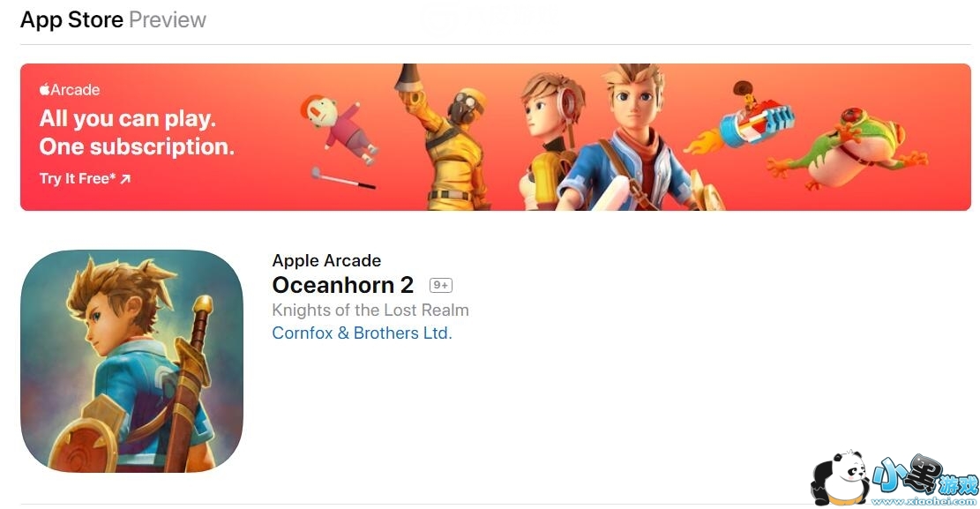Click the headphone-wearing girl character in banner
Viewport: 980px width, 509px height.
550,140
